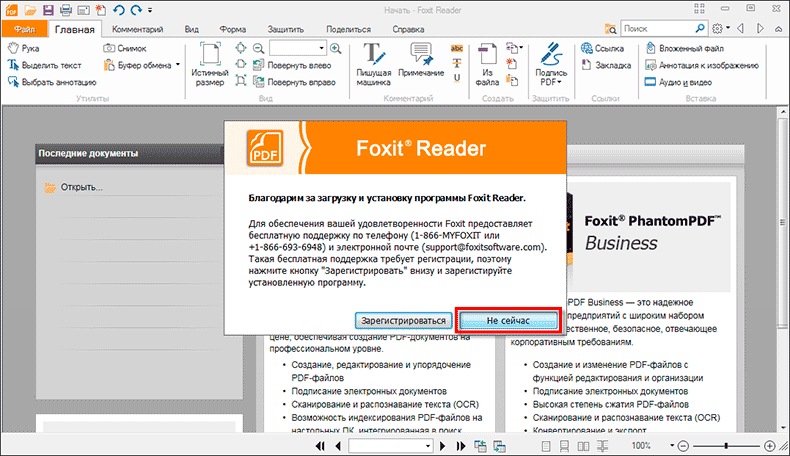Click the Зарегистрироваться button

coord(403,320)
